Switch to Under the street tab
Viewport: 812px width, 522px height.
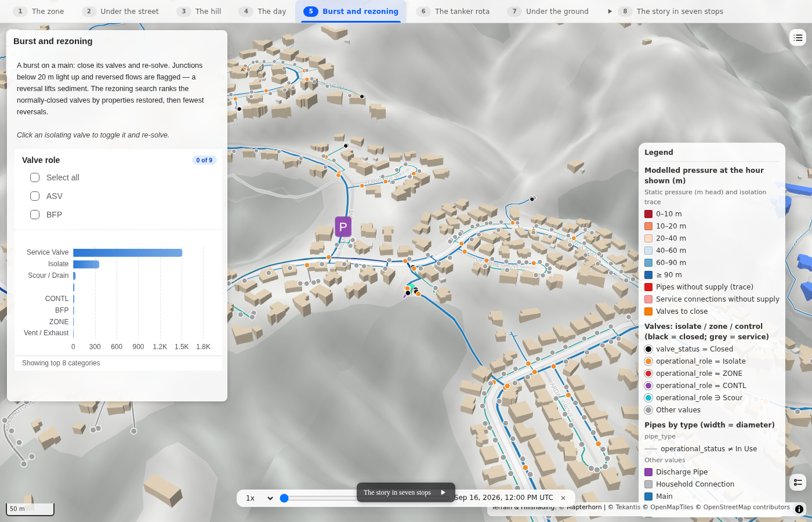pyautogui.click(x=121, y=12)
